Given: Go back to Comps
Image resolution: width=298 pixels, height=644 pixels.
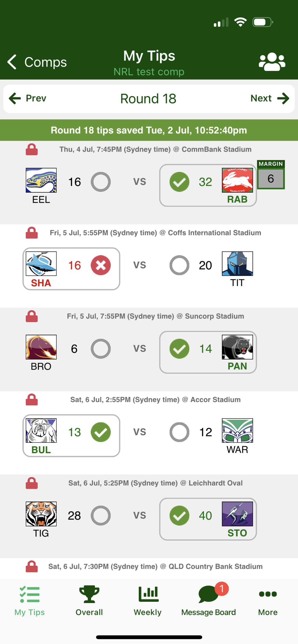Looking at the screenshot, I should coord(37,62).
